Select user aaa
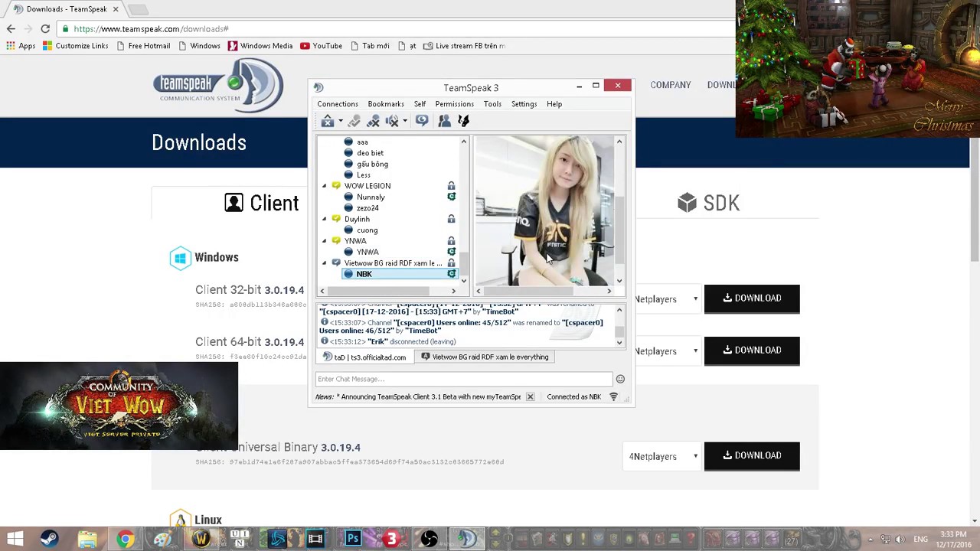 click(x=362, y=142)
